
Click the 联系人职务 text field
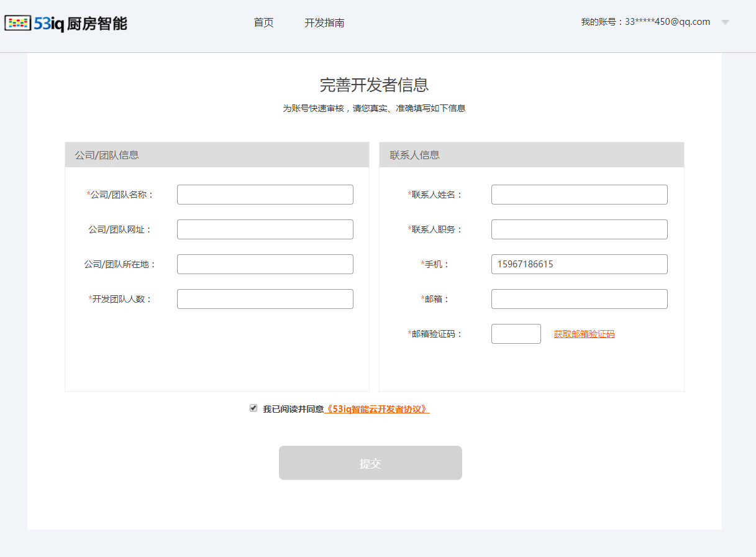pos(579,229)
